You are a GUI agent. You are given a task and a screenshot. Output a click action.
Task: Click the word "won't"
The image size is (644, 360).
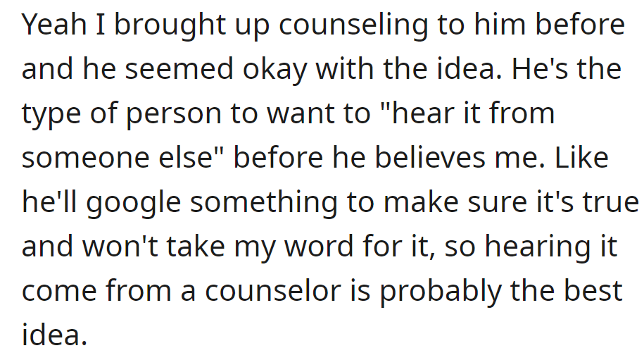(120, 247)
